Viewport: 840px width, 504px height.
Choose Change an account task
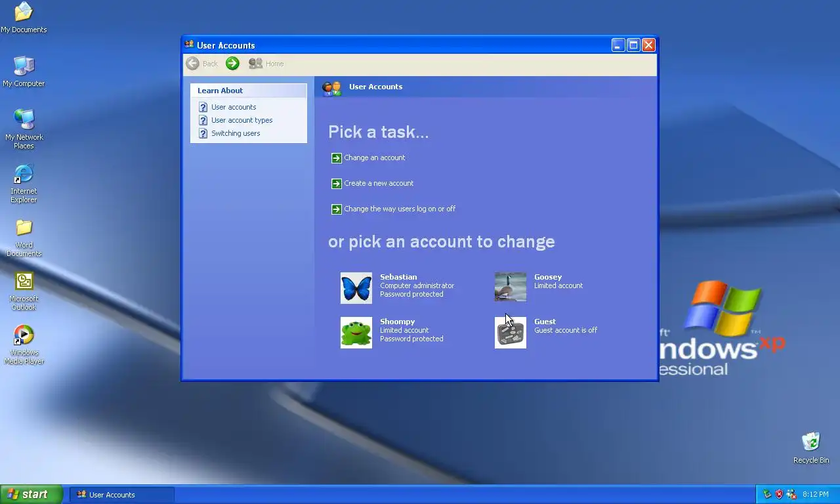click(x=375, y=157)
